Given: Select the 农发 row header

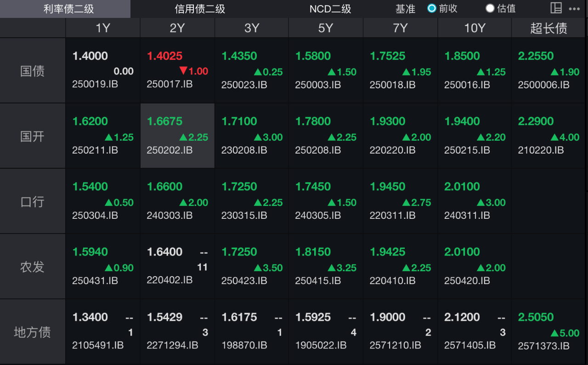Looking at the screenshot, I should [x=32, y=267].
